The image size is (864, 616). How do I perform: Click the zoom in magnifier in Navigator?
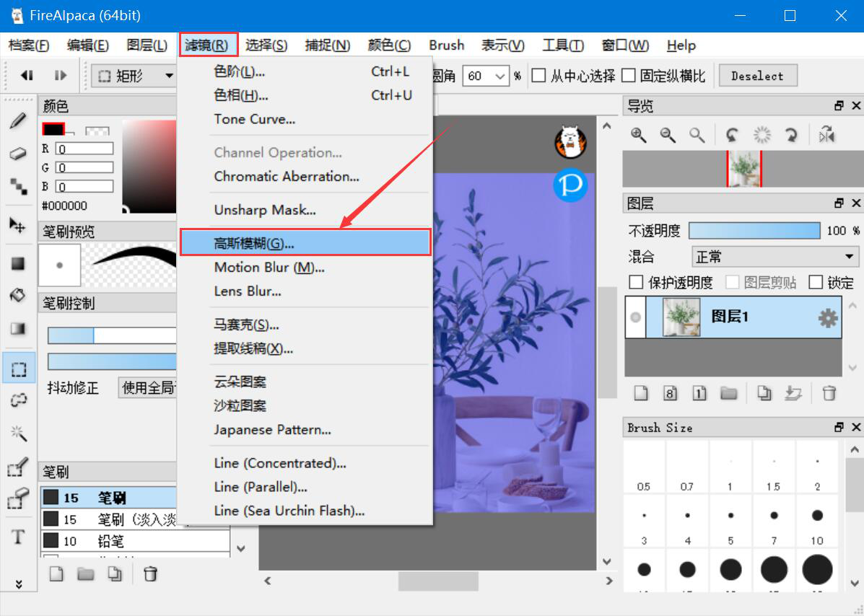pyautogui.click(x=639, y=135)
